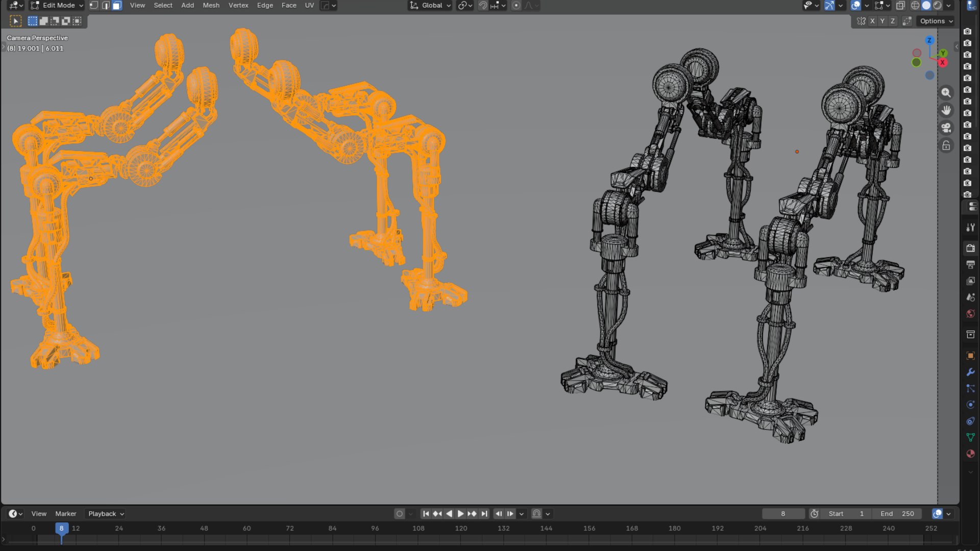Viewport: 980px width, 551px height.
Task: Switch to face select mode
Action: click(117, 6)
